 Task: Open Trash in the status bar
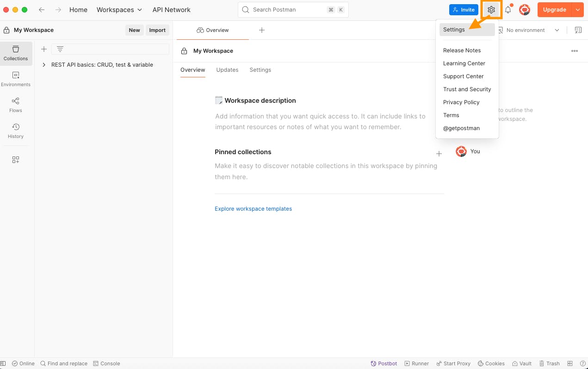[x=549, y=363]
